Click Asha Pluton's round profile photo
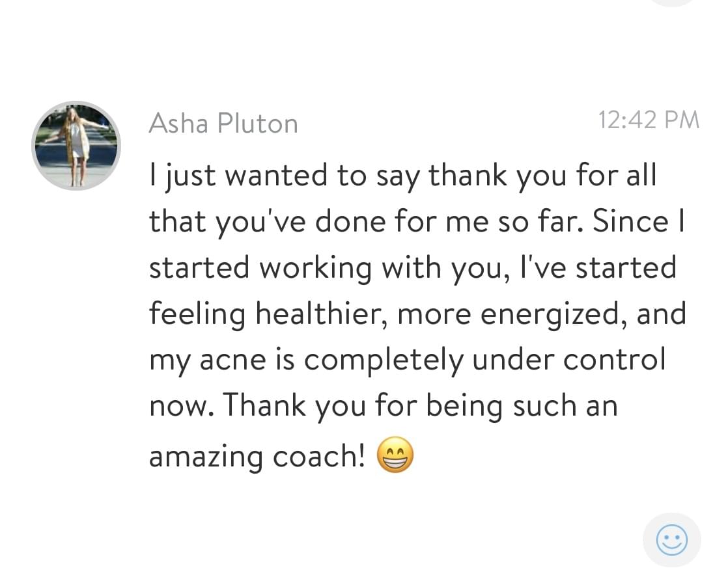Screen dimensions: 728x581 76,146
